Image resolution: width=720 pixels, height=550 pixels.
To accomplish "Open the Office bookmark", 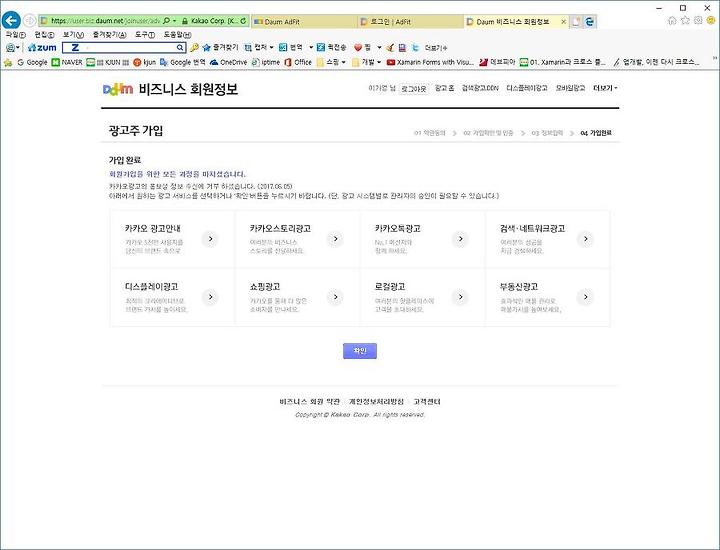I will click(298, 62).
